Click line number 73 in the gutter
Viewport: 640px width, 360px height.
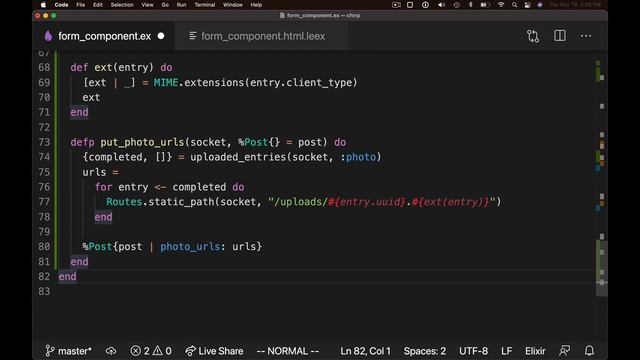44,142
